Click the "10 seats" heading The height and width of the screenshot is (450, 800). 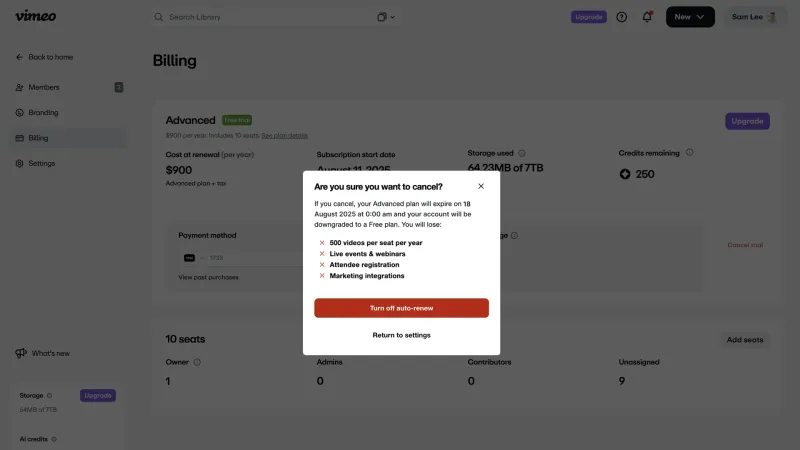(x=185, y=339)
